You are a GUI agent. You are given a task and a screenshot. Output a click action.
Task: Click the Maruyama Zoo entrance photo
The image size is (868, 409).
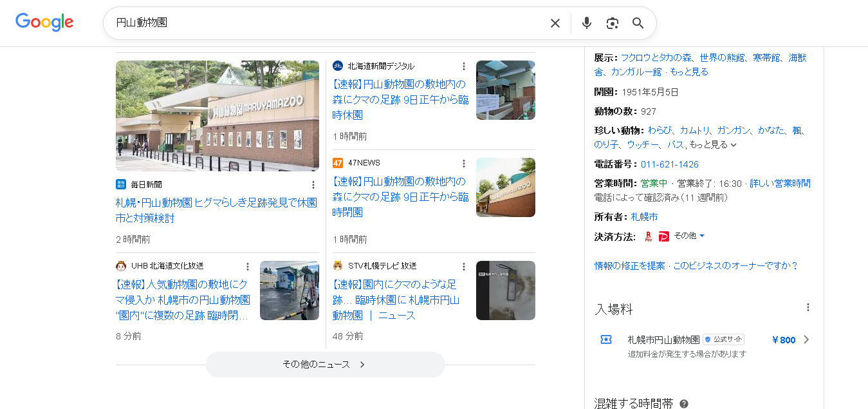click(217, 116)
